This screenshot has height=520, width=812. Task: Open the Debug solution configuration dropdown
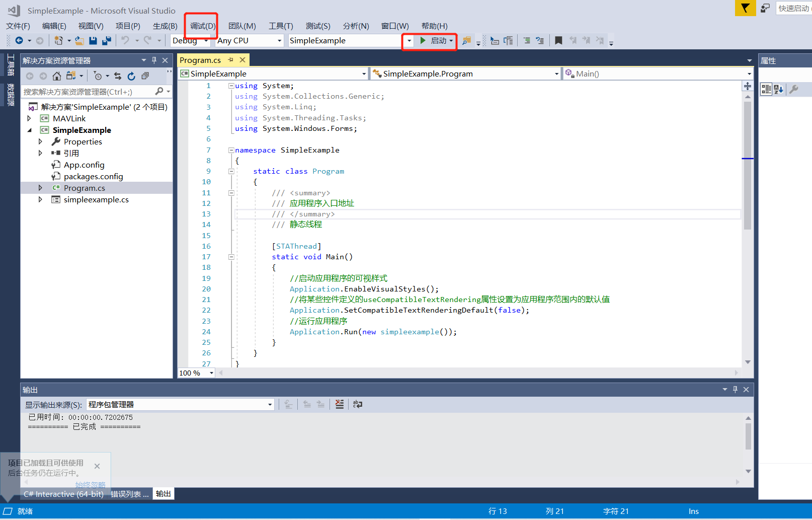[x=206, y=40]
